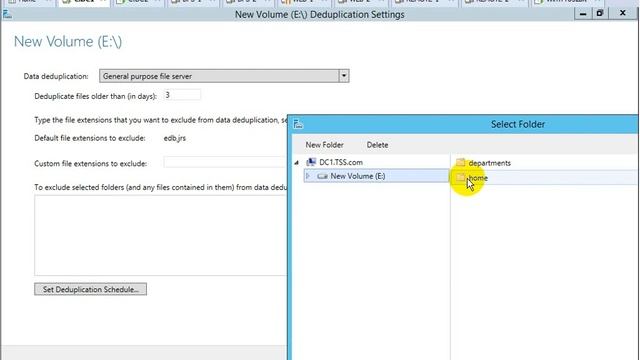The image size is (640, 360).
Task: Click the New Volume (E:) drive icon
Action: [x=322, y=176]
